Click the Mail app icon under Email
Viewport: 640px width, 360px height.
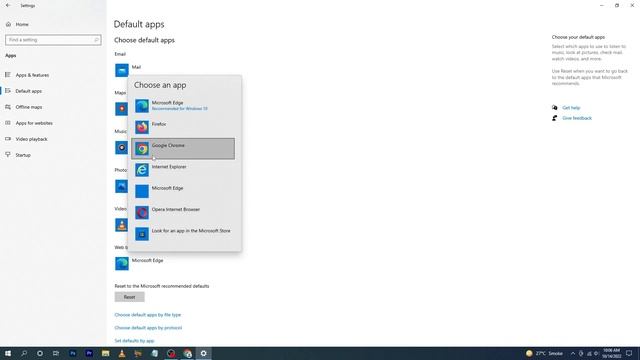pos(122,70)
